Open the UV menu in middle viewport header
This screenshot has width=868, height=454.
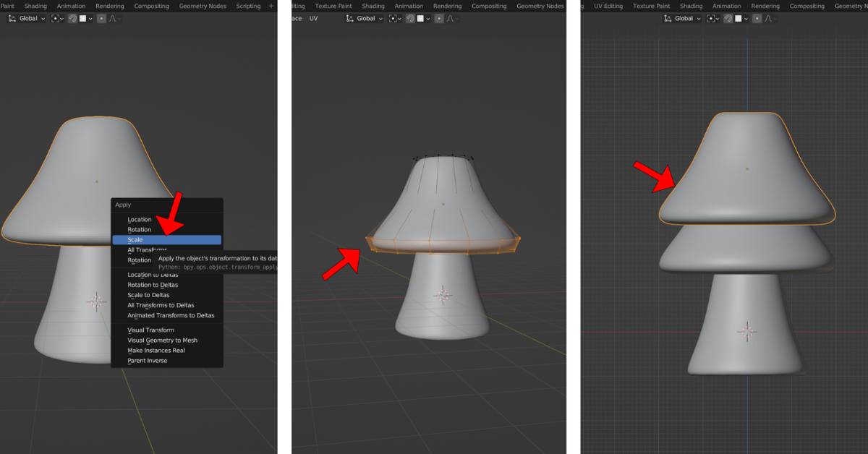tap(312, 19)
